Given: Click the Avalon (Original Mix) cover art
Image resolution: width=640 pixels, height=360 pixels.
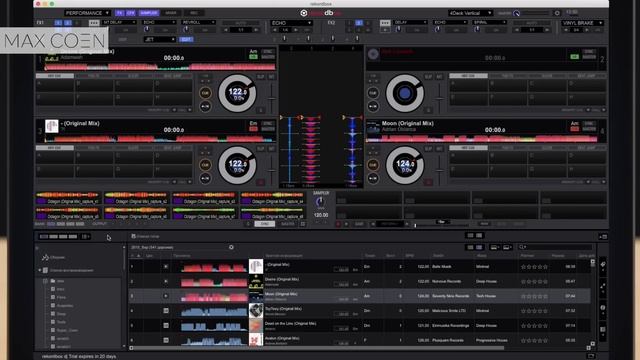Looking at the screenshot, I should pos(256,340).
